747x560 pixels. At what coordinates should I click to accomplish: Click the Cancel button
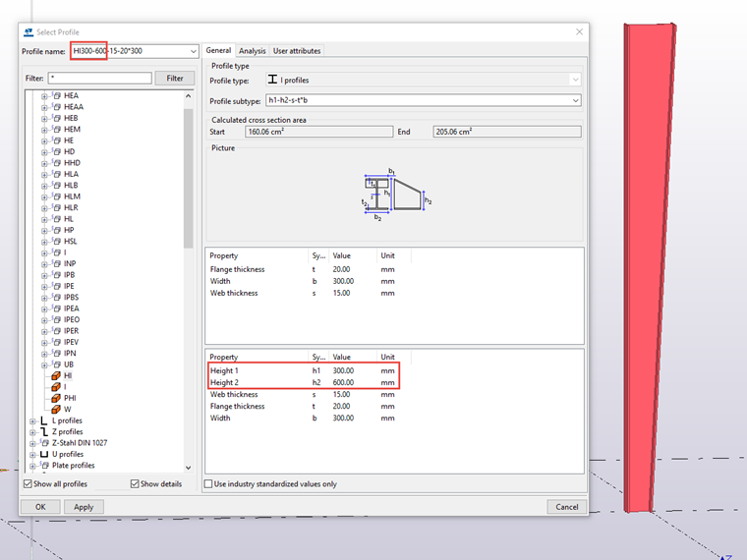pos(566,507)
